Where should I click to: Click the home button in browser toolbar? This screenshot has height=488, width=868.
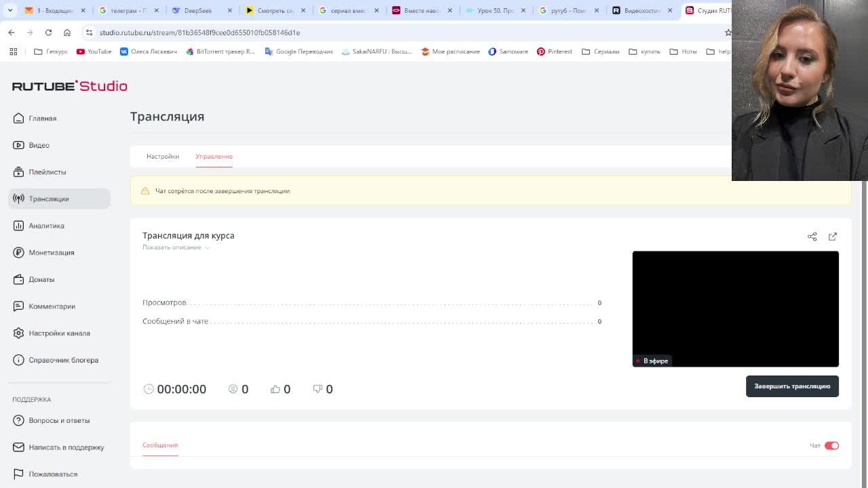click(x=67, y=33)
